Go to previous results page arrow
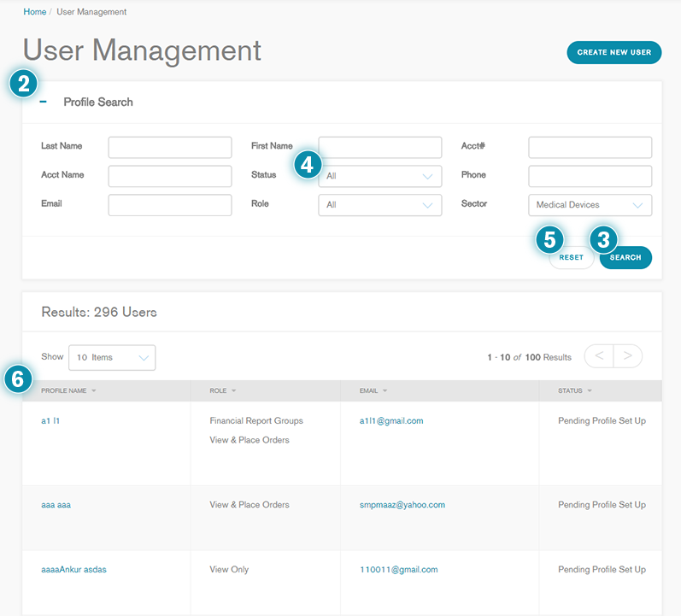 click(x=599, y=356)
